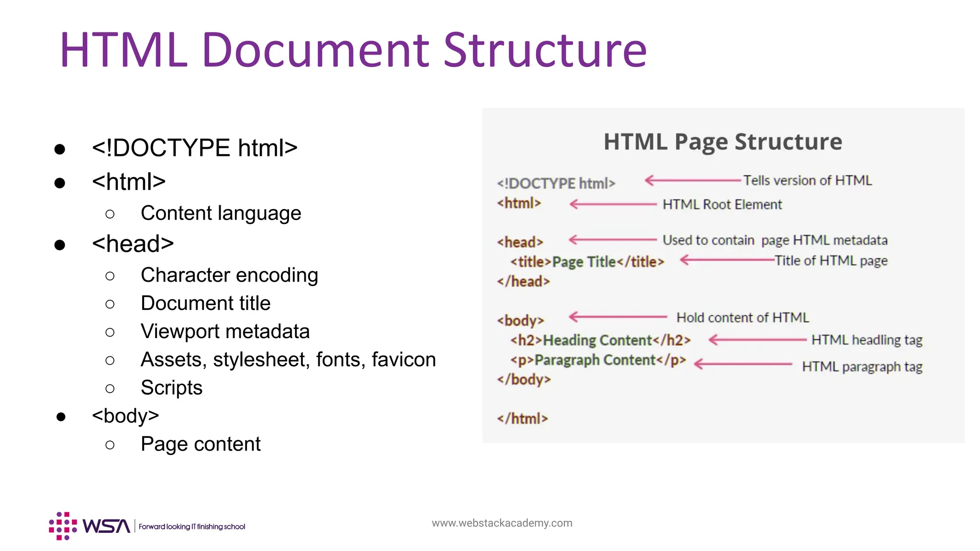
Task: Click '</body>' closing tag in diagram
Action: [524, 379]
